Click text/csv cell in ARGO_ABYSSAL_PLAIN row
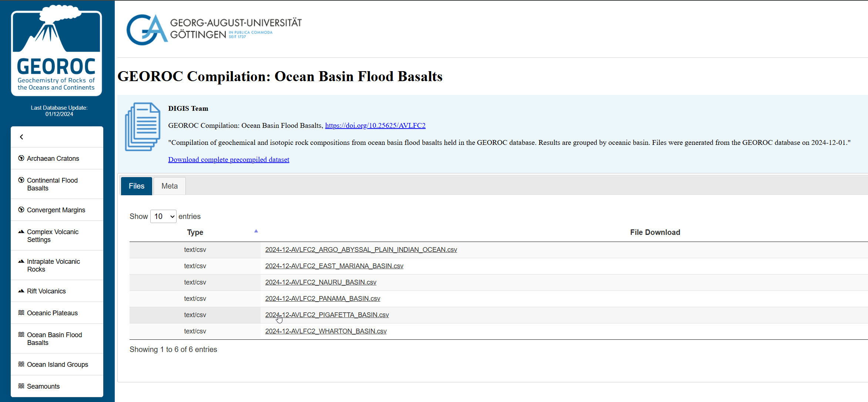Viewport: 868px width, 402px height. pyautogui.click(x=195, y=250)
